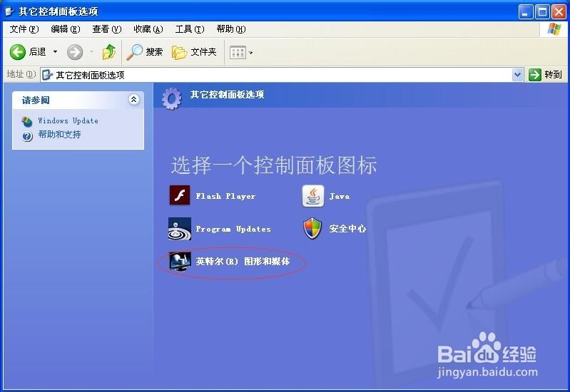This screenshot has width=570, height=392.
Task: Click the Flash Player text label
Action: click(225, 196)
